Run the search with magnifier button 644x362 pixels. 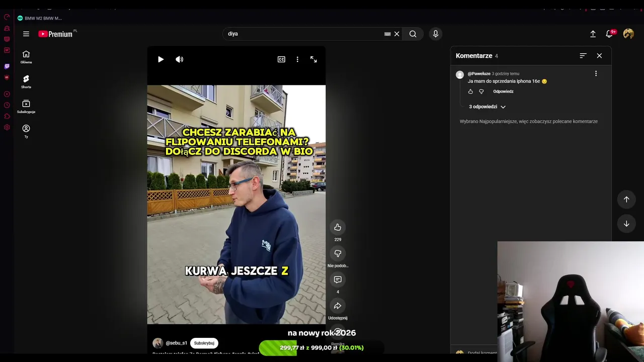[x=413, y=34]
